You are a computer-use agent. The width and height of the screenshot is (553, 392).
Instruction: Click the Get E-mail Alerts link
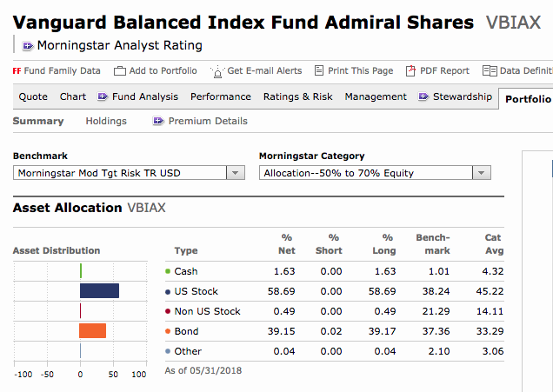click(x=264, y=71)
